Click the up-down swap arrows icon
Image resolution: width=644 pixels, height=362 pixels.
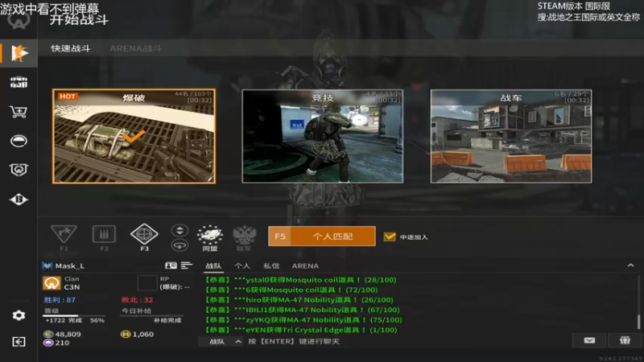(x=180, y=230)
